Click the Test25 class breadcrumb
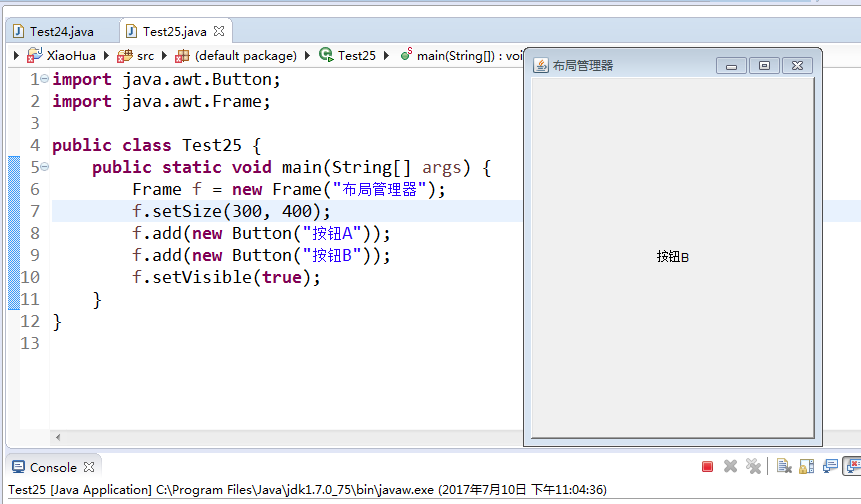This screenshot has height=504, width=861. point(357,55)
